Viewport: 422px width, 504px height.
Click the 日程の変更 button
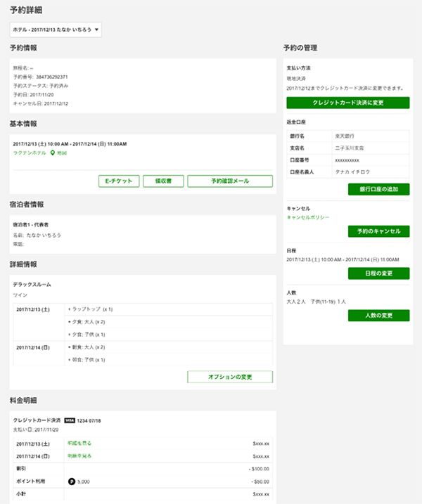coord(378,273)
